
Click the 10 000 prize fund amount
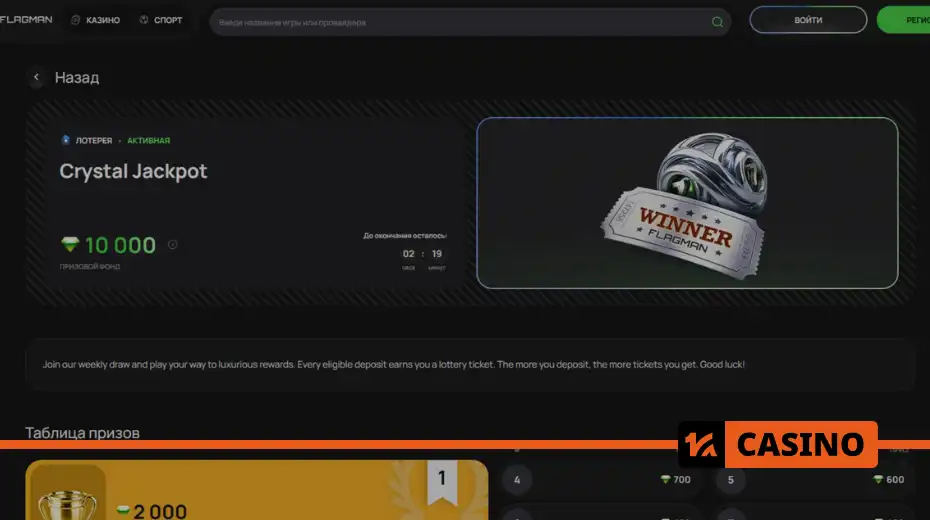click(120, 245)
